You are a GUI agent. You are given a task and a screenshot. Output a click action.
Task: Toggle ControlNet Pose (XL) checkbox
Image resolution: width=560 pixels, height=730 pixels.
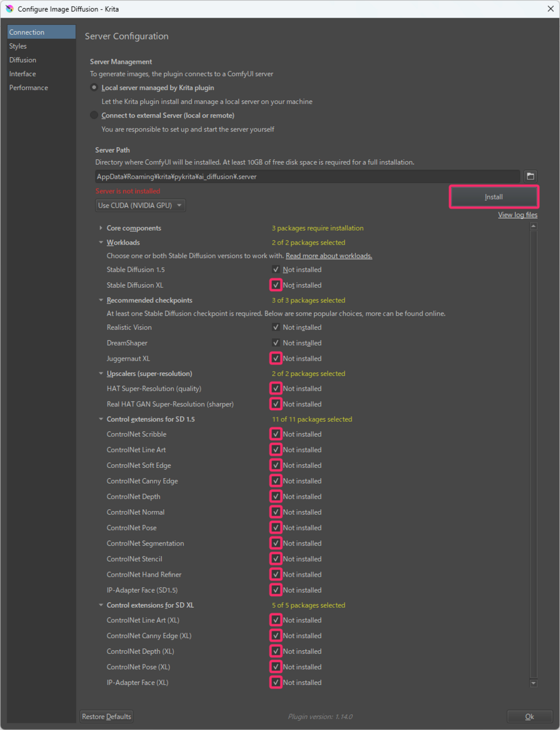276,667
